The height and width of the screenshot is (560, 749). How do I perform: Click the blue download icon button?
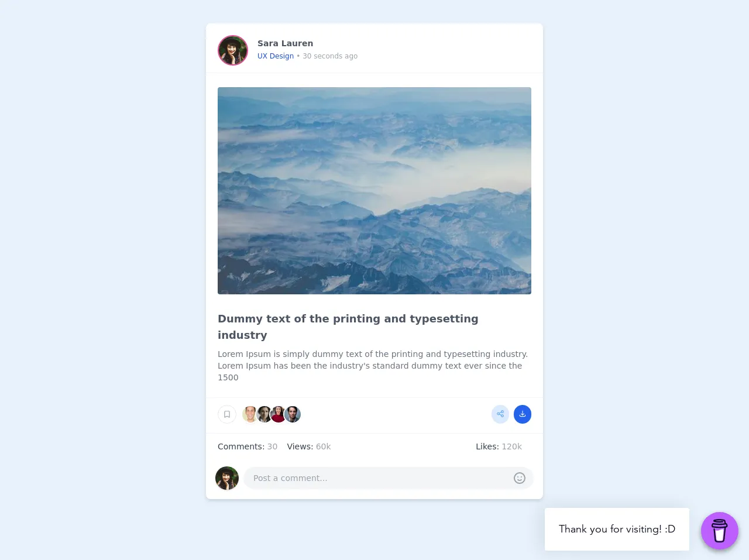(523, 414)
